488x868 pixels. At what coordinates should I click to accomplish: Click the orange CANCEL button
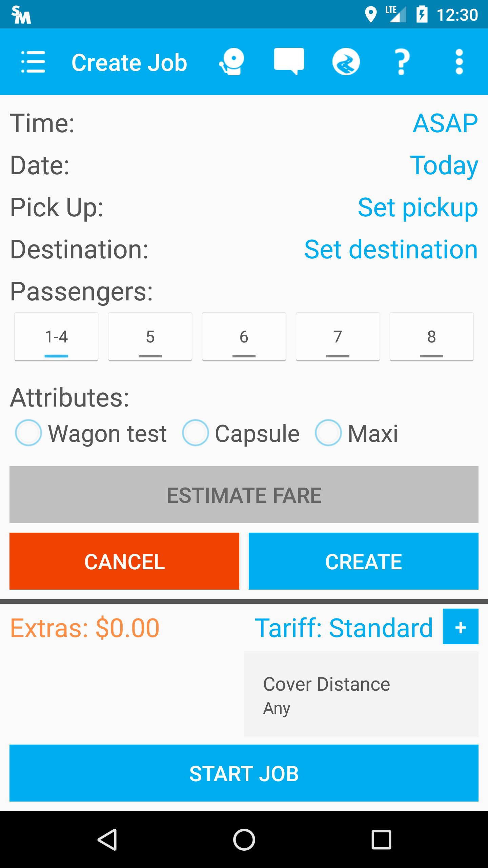pos(124,561)
